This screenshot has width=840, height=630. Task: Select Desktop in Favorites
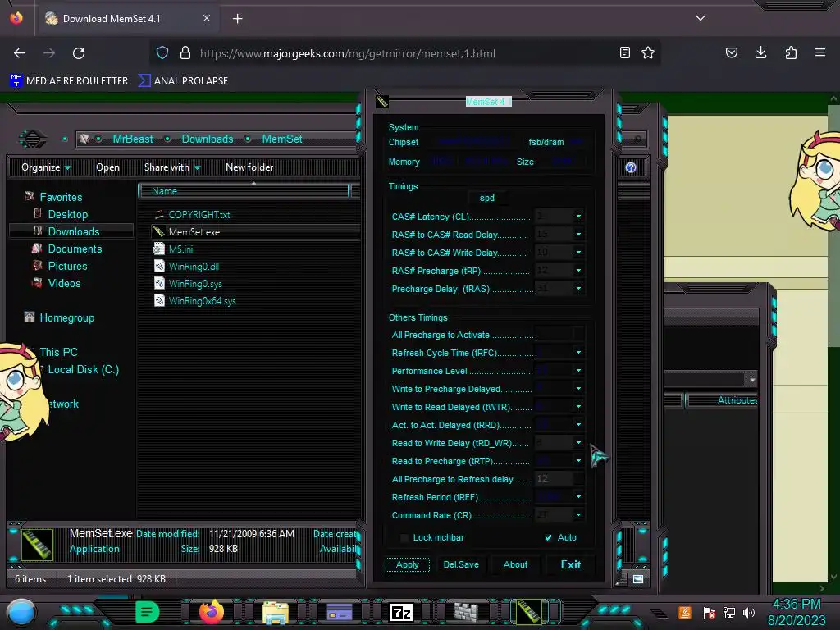point(68,215)
